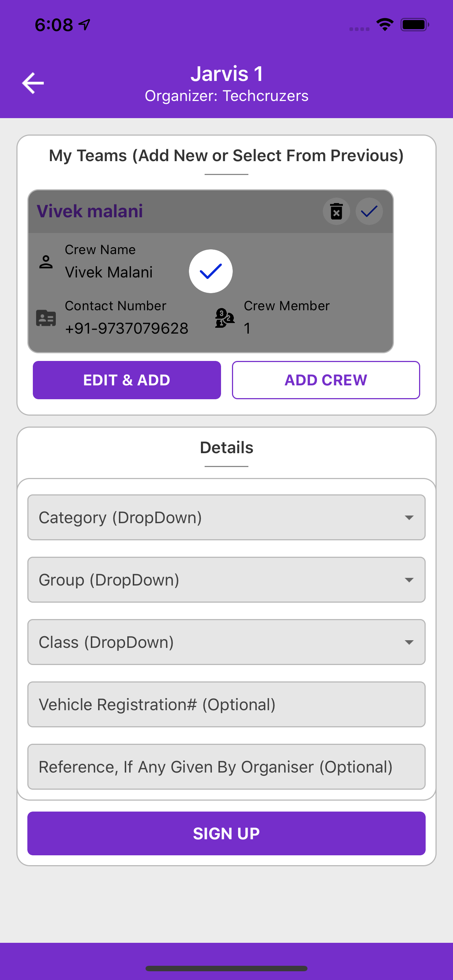Tap the contact number +91-9737079628

(127, 328)
